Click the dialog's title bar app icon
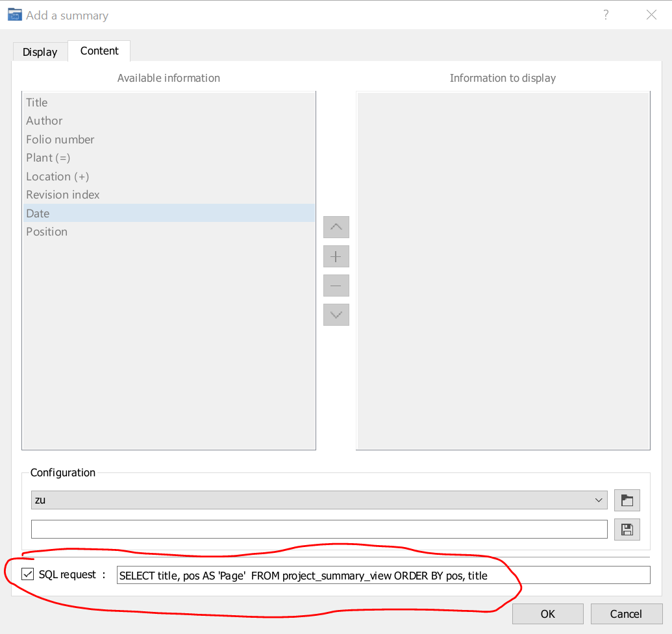Image resolution: width=672 pixels, height=634 pixels. point(14,15)
